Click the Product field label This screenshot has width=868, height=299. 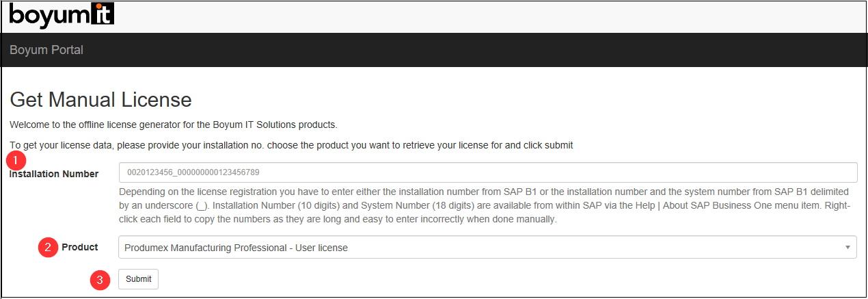point(80,247)
